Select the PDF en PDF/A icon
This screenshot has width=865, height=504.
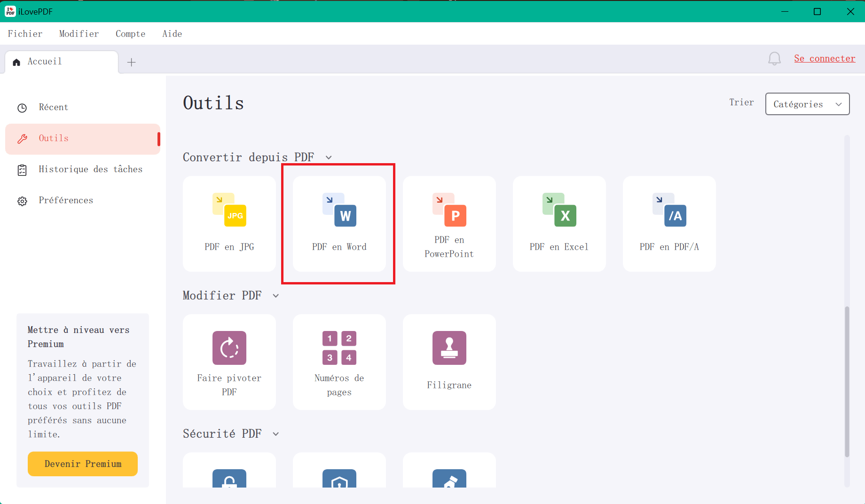669,210
